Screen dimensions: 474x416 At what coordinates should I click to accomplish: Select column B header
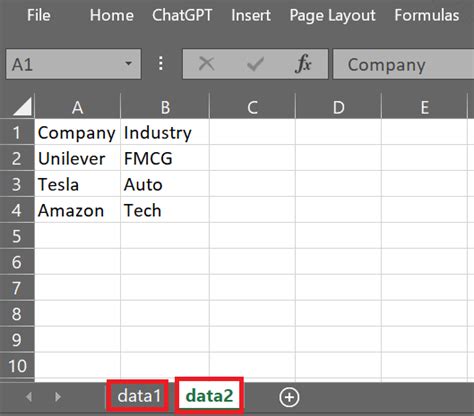(165, 107)
